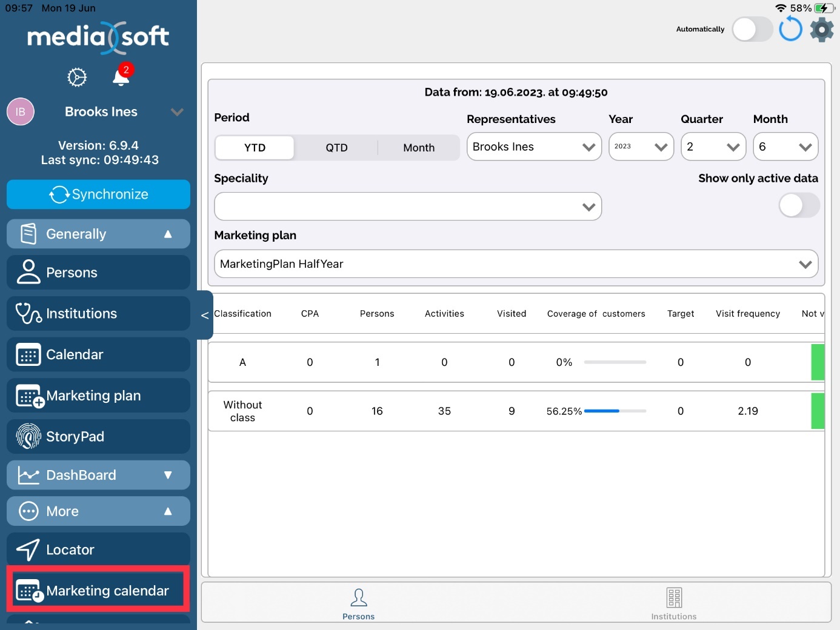Toggle the Automatically switch
Viewport: 840px width, 630px height.
pos(752,29)
